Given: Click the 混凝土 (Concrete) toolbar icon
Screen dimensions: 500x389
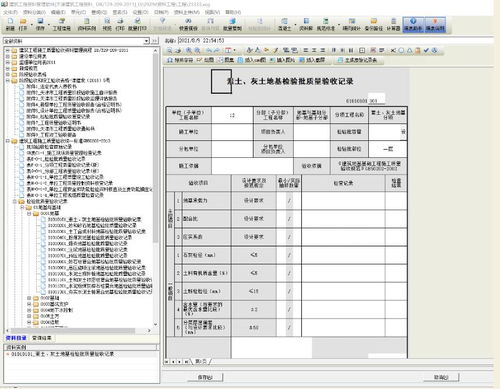Looking at the screenshot, I should (x=285, y=24).
